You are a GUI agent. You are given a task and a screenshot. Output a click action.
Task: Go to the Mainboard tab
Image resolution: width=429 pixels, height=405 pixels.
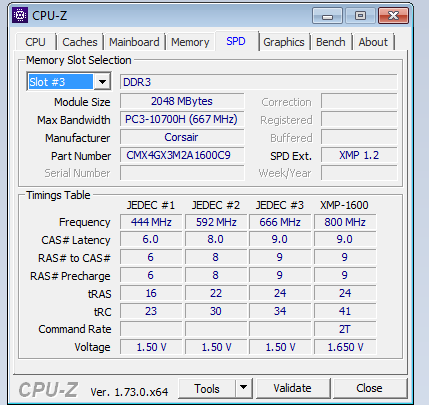pos(134,42)
